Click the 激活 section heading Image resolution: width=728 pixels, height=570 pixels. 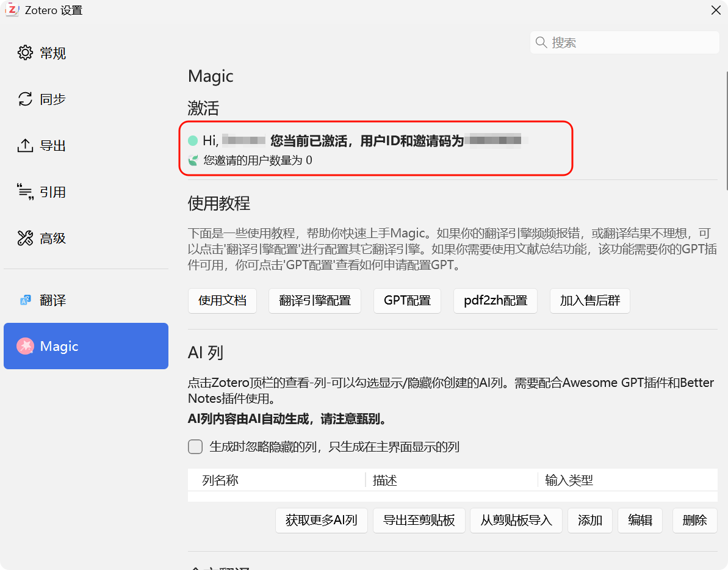click(x=203, y=108)
